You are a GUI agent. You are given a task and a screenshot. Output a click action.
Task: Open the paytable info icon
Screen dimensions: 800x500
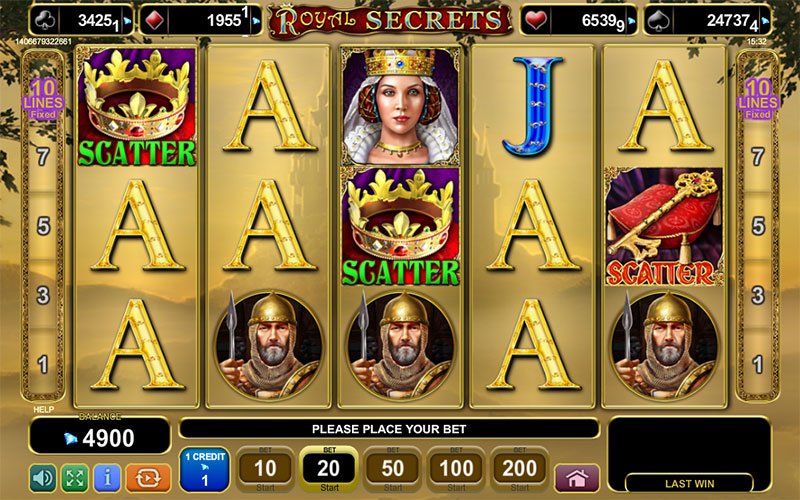107,478
